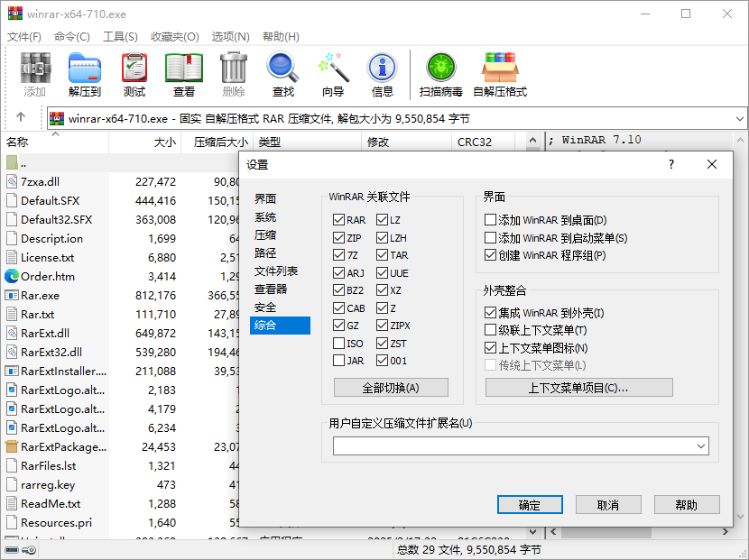This screenshot has width=749, height=560.
Task: Select the 添加 (Add) toolbar icon
Action: click(x=34, y=74)
